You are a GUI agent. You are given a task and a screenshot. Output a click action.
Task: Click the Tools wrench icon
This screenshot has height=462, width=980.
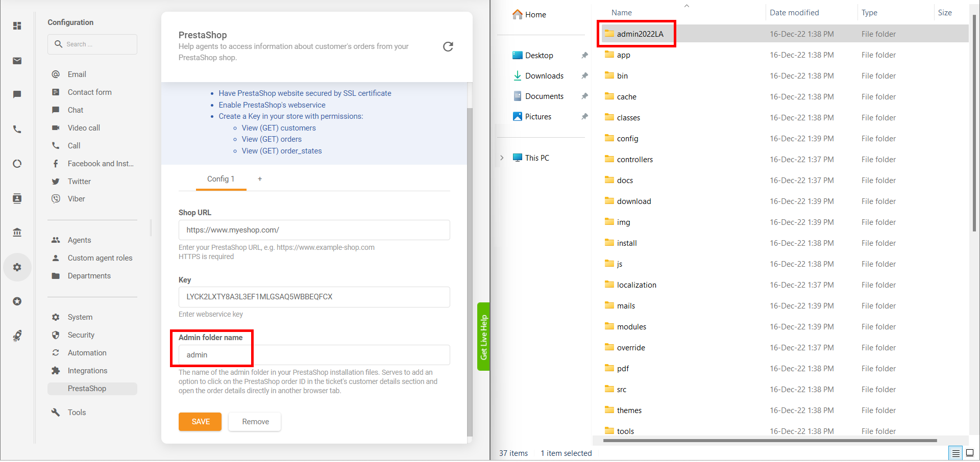tap(56, 413)
